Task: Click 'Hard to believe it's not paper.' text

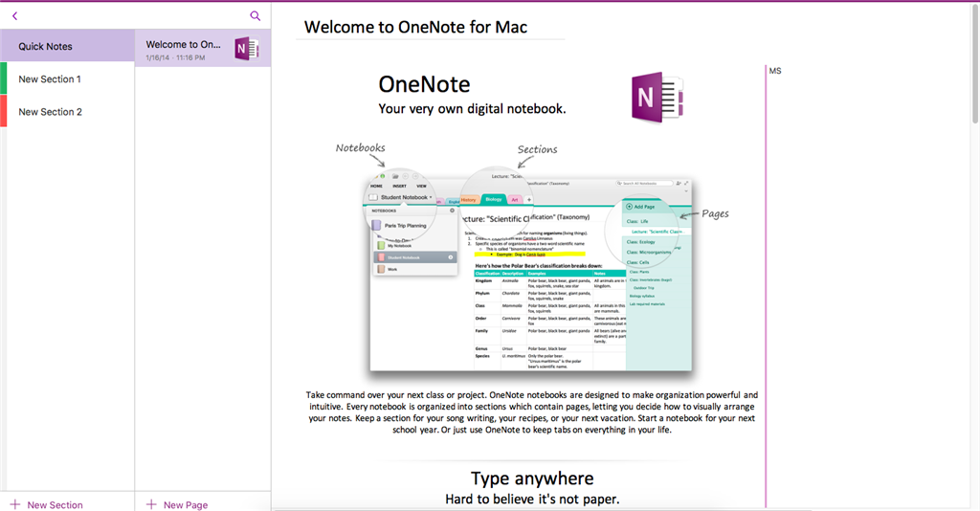Action: pyautogui.click(x=532, y=500)
